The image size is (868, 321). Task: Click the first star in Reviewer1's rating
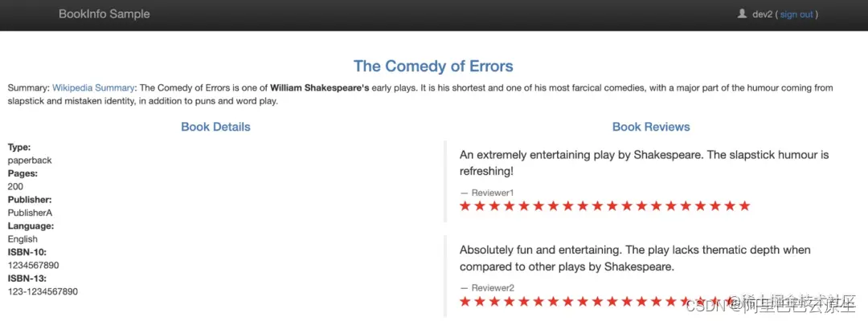465,206
